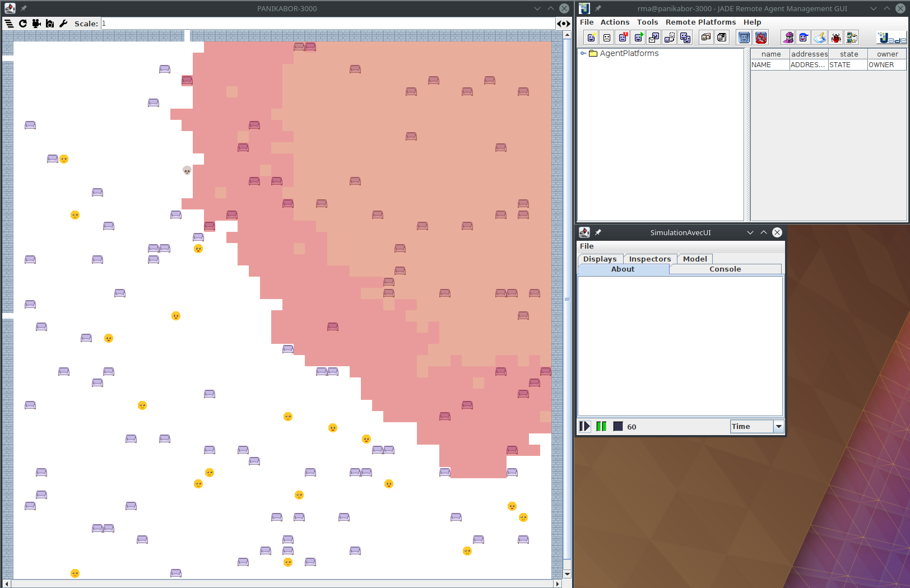Pause the simulation with the green pause button

point(601,427)
